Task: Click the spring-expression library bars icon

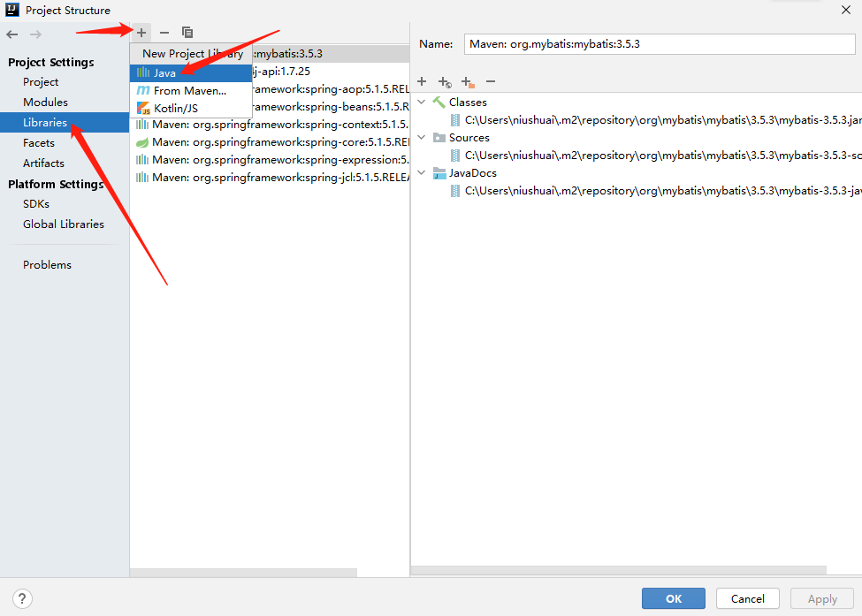Action: 142,160
